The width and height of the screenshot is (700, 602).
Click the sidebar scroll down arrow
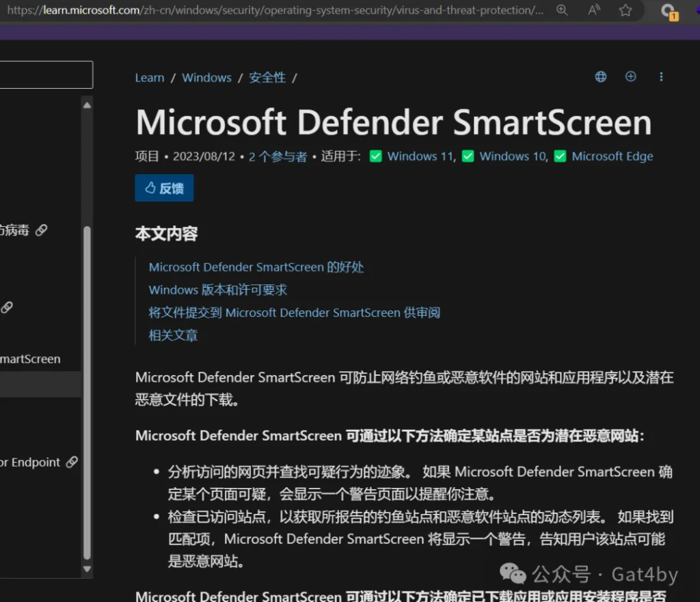[87, 569]
